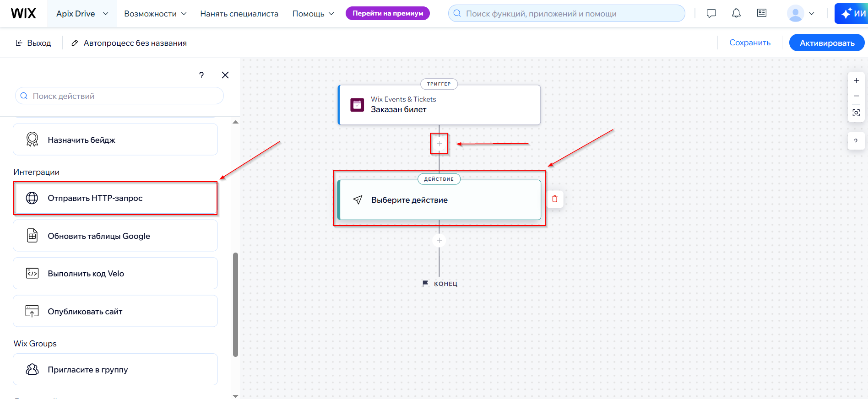
Task: Open the chat messages icon
Action: 711,13
